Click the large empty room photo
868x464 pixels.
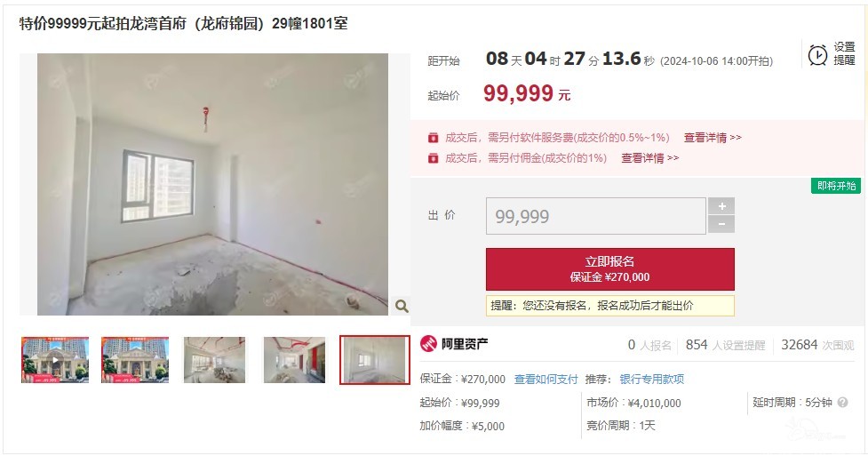(212, 184)
